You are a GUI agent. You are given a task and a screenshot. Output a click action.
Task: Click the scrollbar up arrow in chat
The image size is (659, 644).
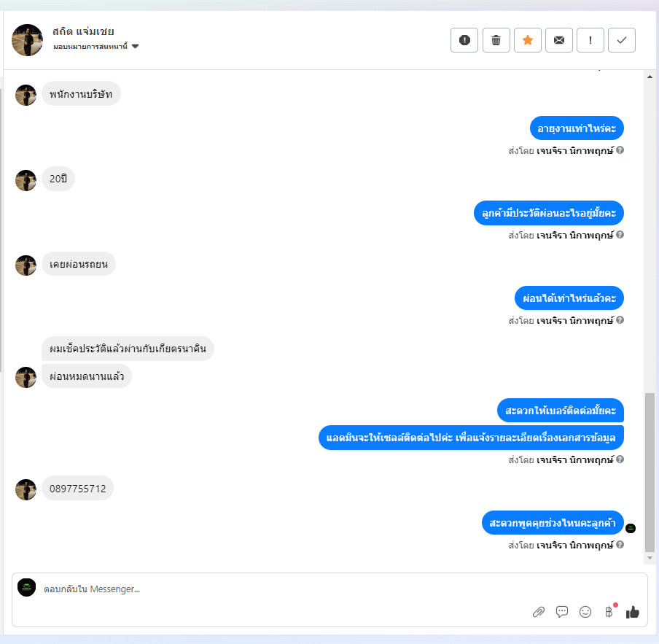pyautogui.click(x=650, y=77)
